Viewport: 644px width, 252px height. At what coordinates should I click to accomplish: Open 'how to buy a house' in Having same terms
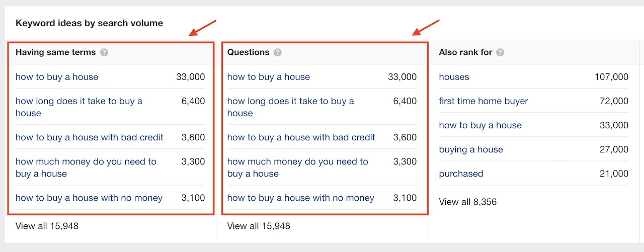(57, 77)
